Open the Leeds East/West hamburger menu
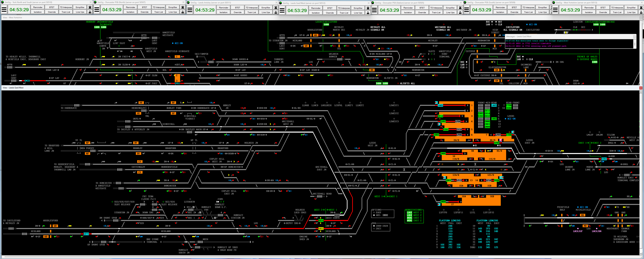 pyautogui.click(x=282, y=11)
